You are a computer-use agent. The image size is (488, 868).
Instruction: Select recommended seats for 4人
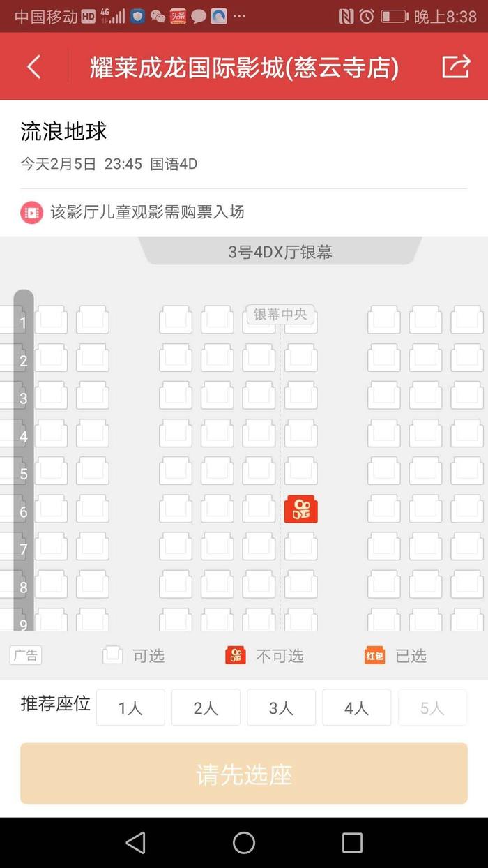(356, 708)
